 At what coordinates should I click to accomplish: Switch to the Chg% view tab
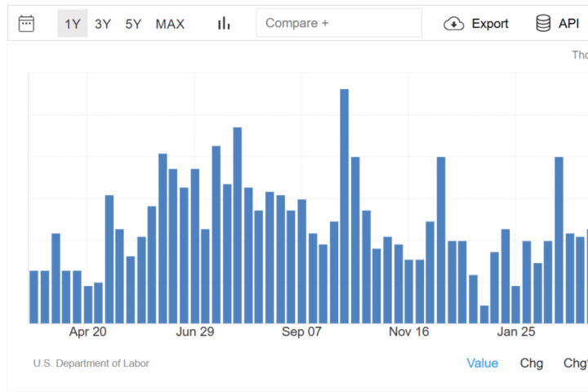pyautogui.click(x=576, y=363)
